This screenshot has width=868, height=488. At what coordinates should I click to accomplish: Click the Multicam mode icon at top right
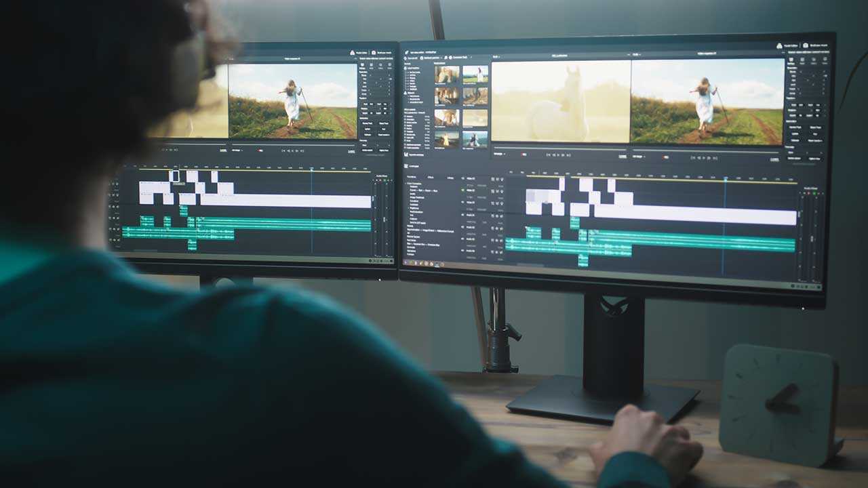pos(806,47)
